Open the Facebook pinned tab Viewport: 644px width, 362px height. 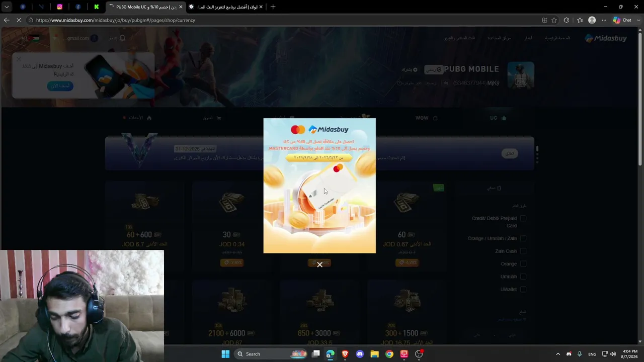78,7
